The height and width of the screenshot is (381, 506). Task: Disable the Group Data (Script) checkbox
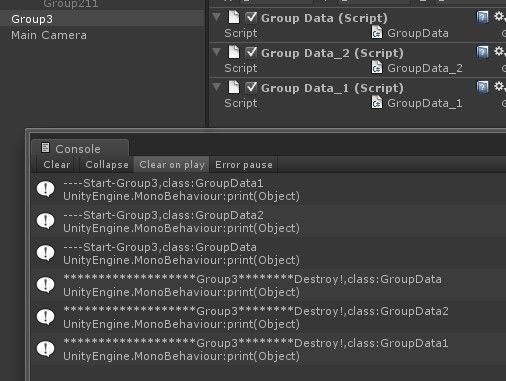(251, 17)
